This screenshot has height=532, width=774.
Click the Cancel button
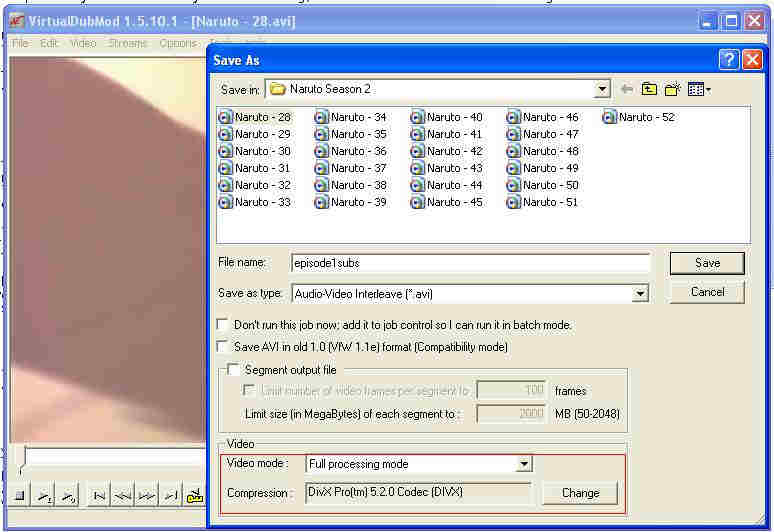707,292
